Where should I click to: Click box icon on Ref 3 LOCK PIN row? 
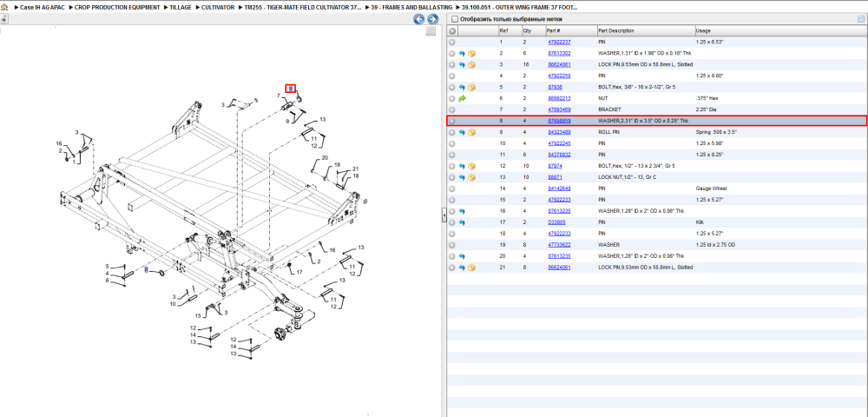point(471,65)
